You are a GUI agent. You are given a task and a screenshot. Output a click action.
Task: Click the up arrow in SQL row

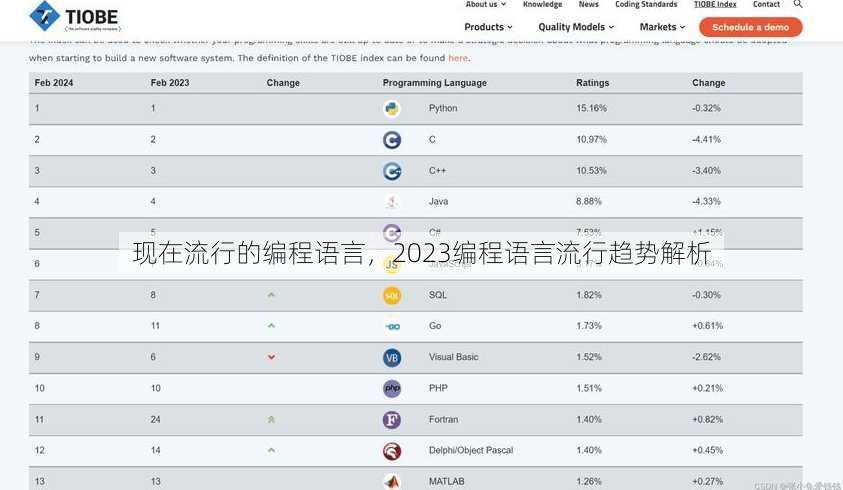coord(272,295)
